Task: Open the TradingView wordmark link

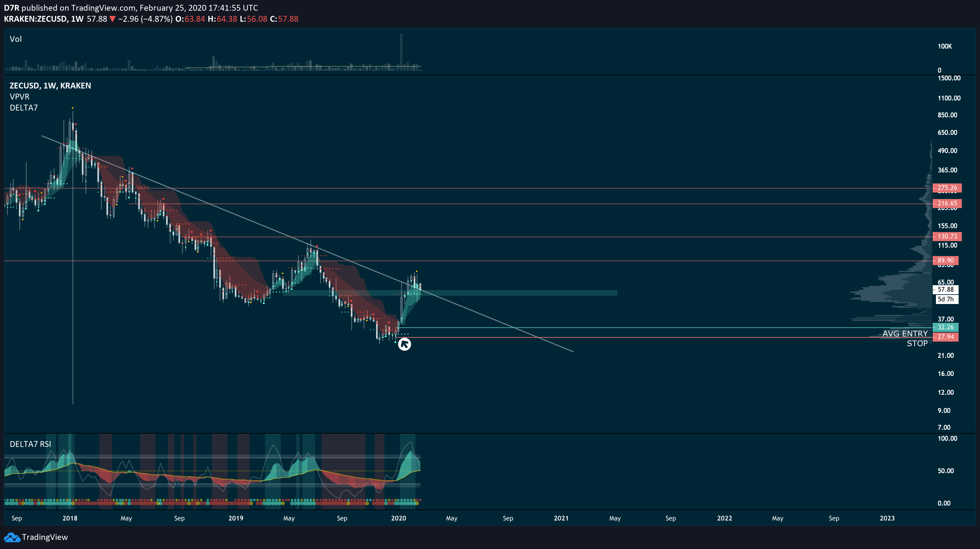Action: [44, 537]
